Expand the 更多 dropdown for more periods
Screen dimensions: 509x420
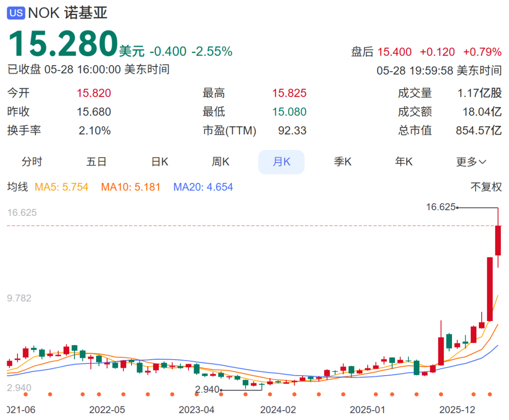471,162
